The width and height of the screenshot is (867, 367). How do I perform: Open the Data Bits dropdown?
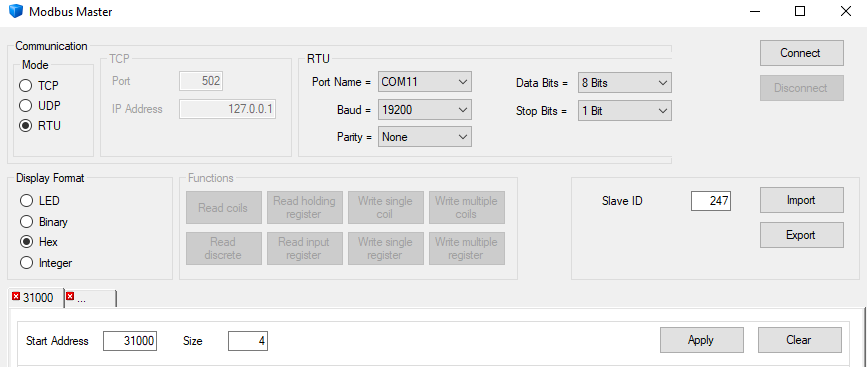(x=625, y=83)
